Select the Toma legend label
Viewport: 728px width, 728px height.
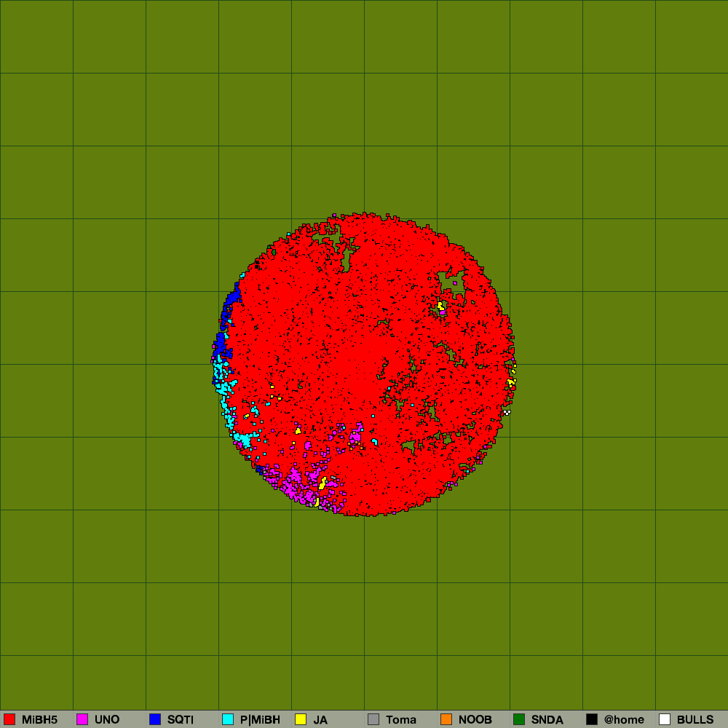point(401,720)
